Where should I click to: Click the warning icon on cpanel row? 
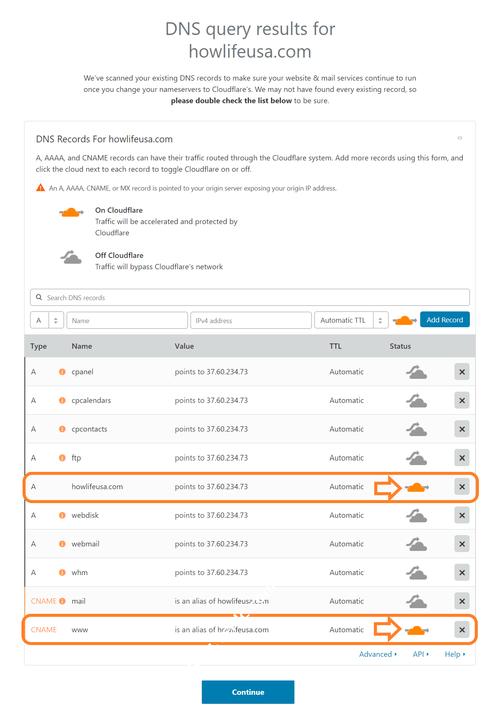(x=62, y=372)
